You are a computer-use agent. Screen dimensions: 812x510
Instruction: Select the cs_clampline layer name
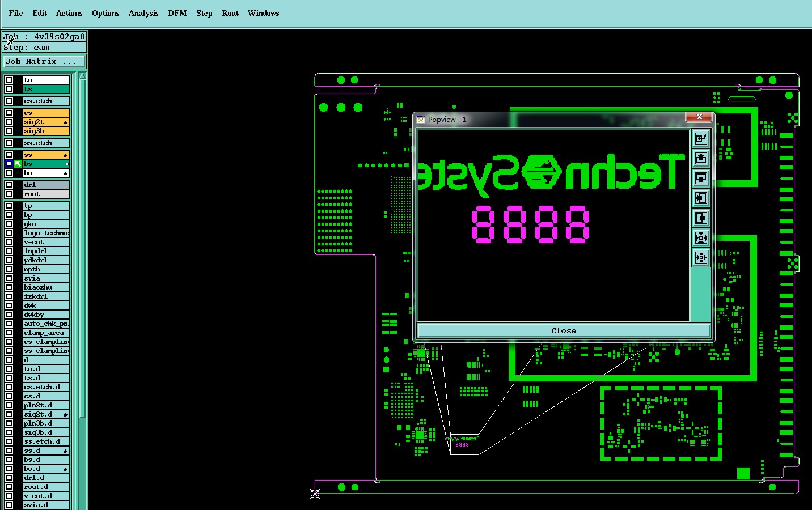[46, 342]
